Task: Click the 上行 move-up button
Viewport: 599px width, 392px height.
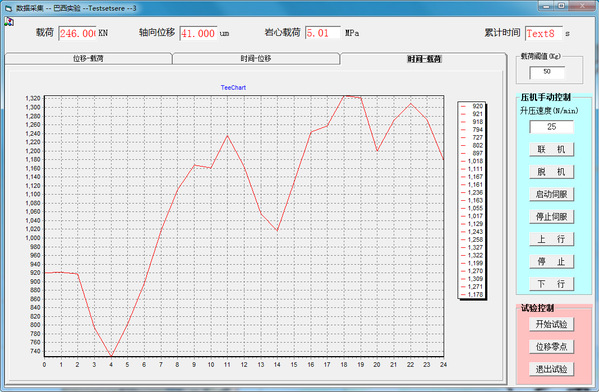Action: [551, 239]
